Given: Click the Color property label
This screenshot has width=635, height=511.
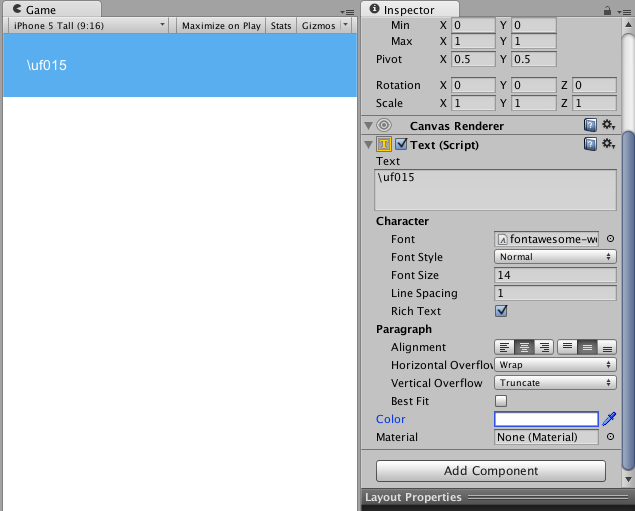Looking at the screenshot, I should pos(390,419).
